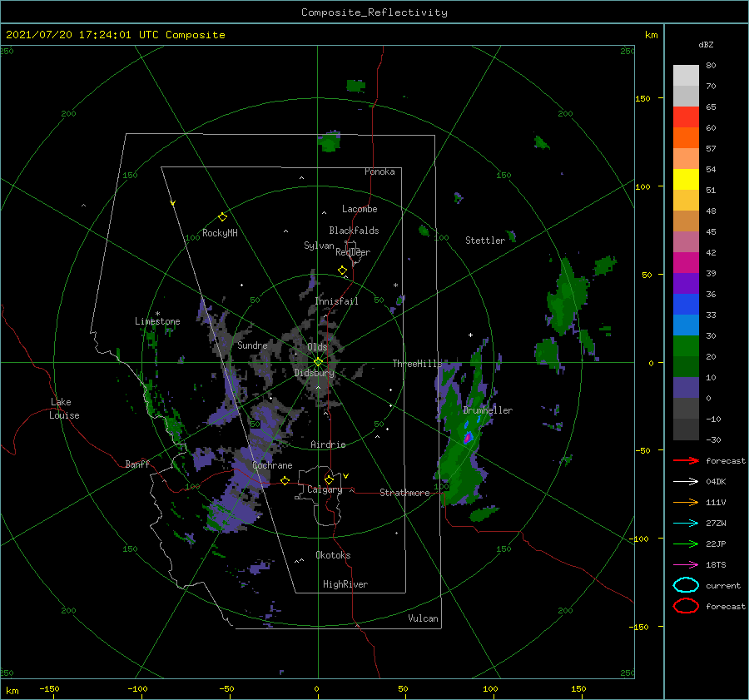Viewport: 749px width, 700px height.
Task: Click the 80 value in dBZ legend
Action: tap(711, 65)
